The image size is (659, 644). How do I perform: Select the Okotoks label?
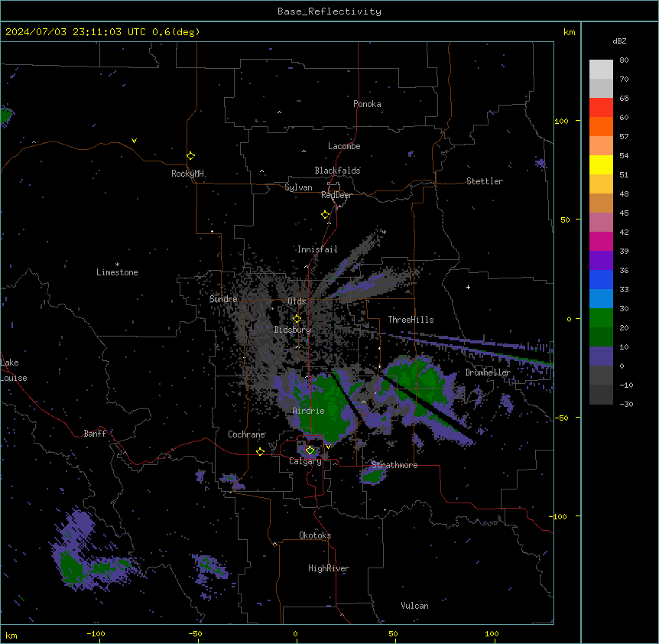pyautogui.click(x=315, y=535)
